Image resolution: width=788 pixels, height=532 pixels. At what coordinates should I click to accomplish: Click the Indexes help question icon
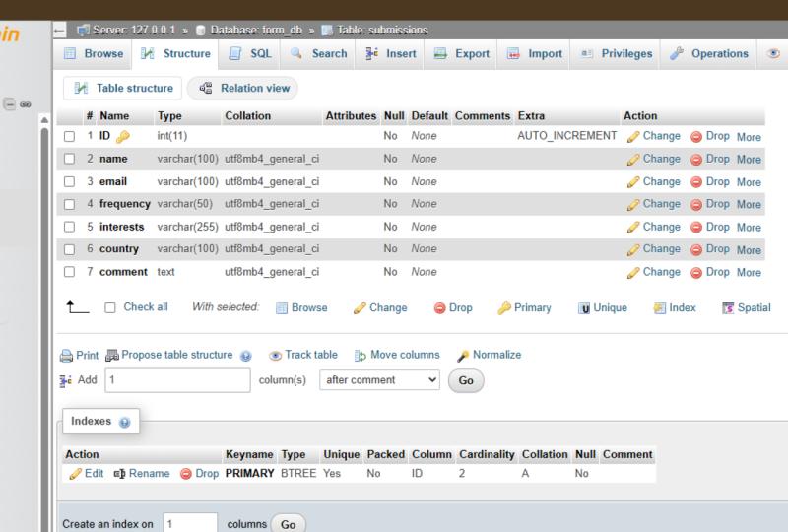tap(125, 423)
